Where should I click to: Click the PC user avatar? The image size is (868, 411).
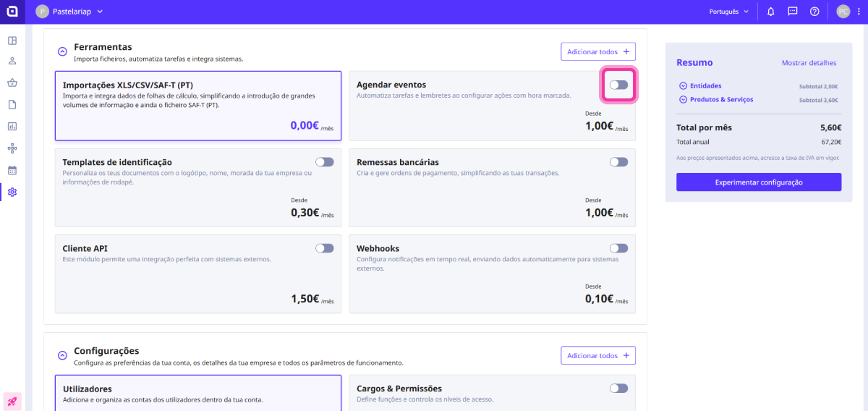tap(843, 12)
